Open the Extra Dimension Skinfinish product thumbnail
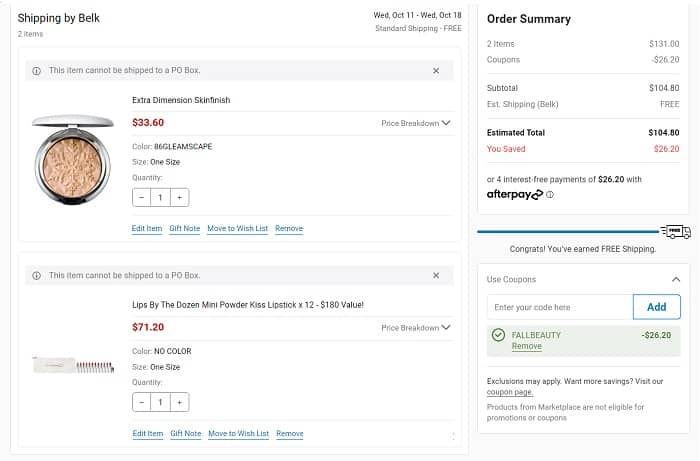Image resolution: width=700 pixels, height=461 pixels. click(73, 160)
